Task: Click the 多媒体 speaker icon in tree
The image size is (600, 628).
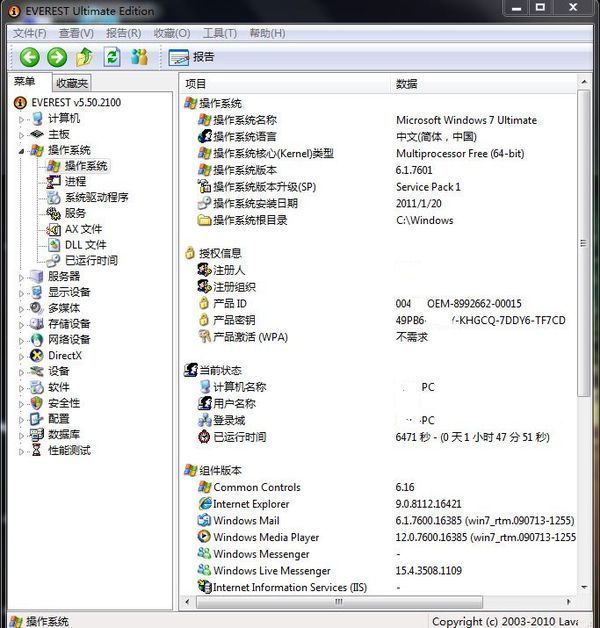Action: click(x=37, y=308)
